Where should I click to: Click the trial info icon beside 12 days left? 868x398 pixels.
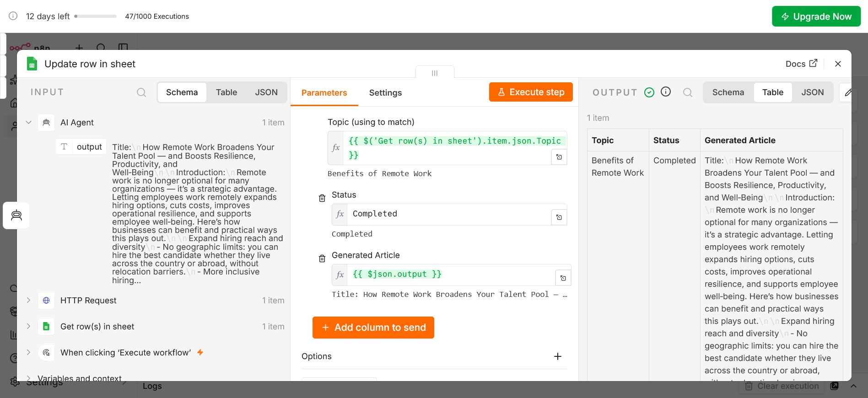13,16
